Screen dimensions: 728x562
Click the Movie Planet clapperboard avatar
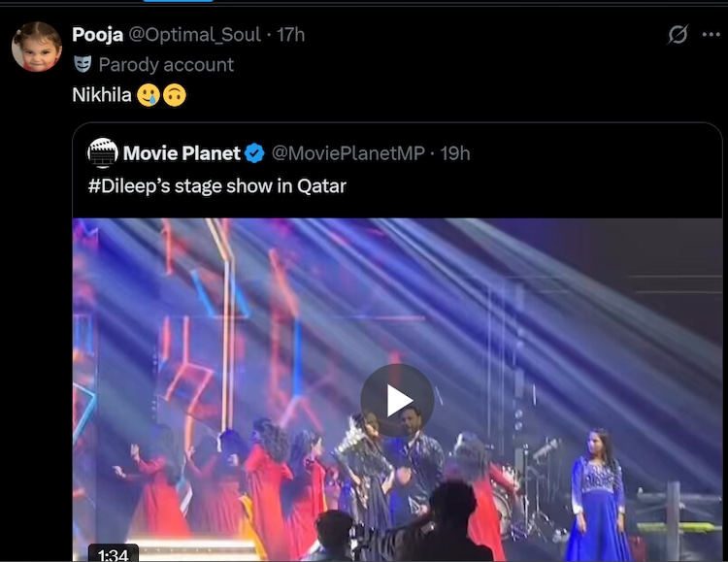point(102,153)
